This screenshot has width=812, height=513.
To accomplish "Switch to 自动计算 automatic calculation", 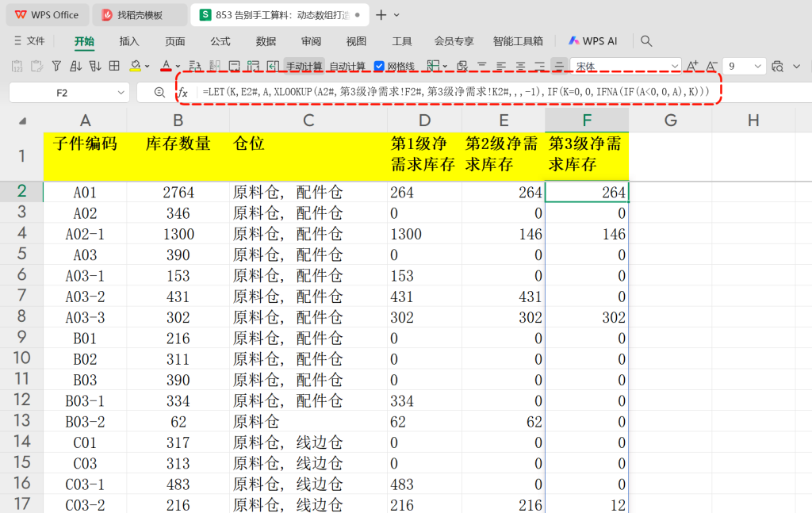I will pos(347,67).
